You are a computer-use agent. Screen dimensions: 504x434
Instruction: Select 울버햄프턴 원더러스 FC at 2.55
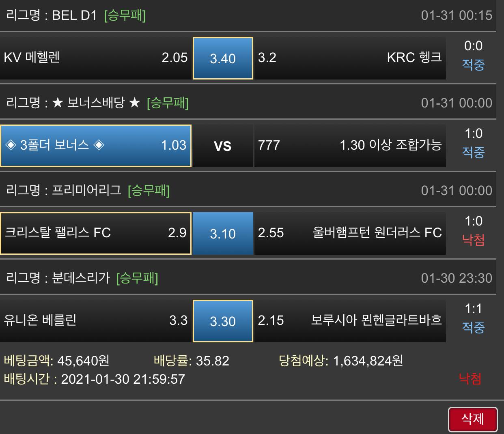point(350,233)
